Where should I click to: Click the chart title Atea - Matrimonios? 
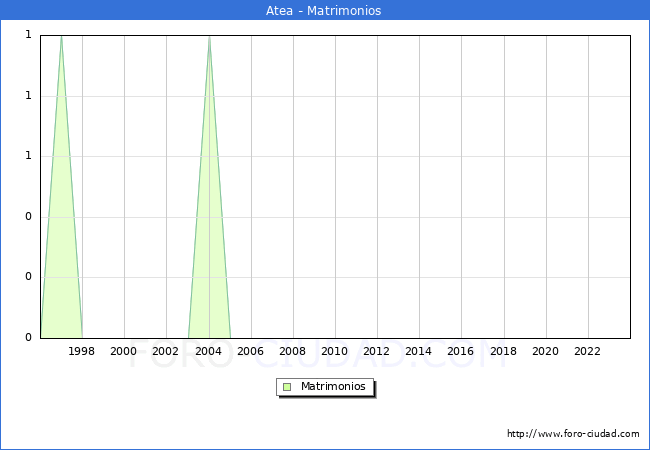pyautogui.click(x=324, y=11)
